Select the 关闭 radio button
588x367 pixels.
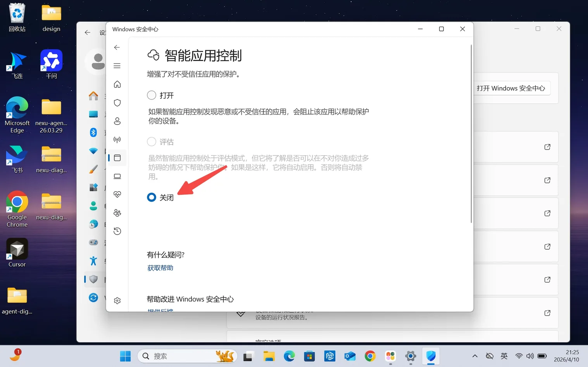[x=152, y=197]
